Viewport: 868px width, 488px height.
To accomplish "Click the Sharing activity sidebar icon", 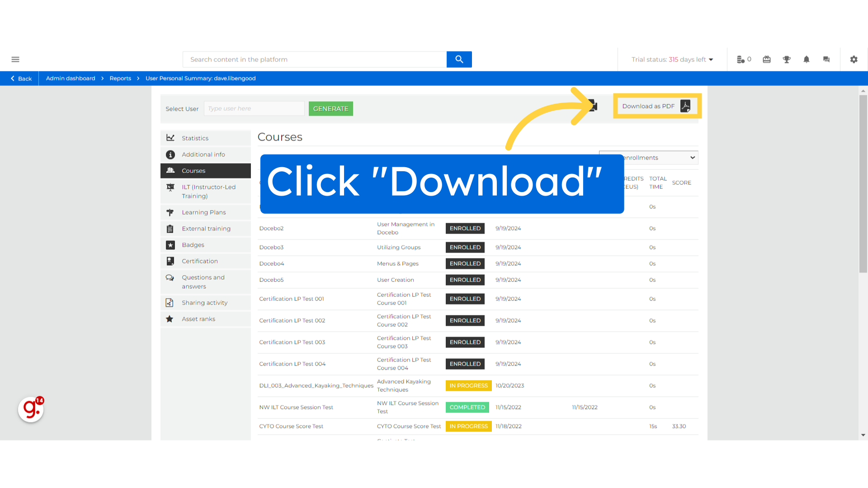I will (x=170, y=303).
